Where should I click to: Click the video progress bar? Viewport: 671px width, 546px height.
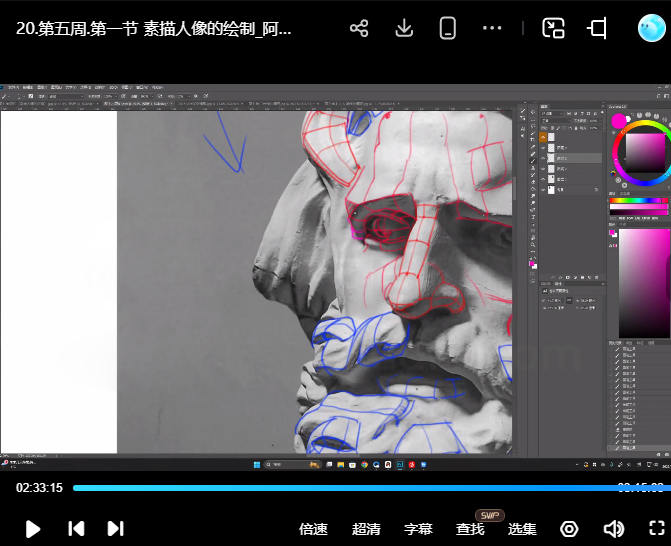340,488
